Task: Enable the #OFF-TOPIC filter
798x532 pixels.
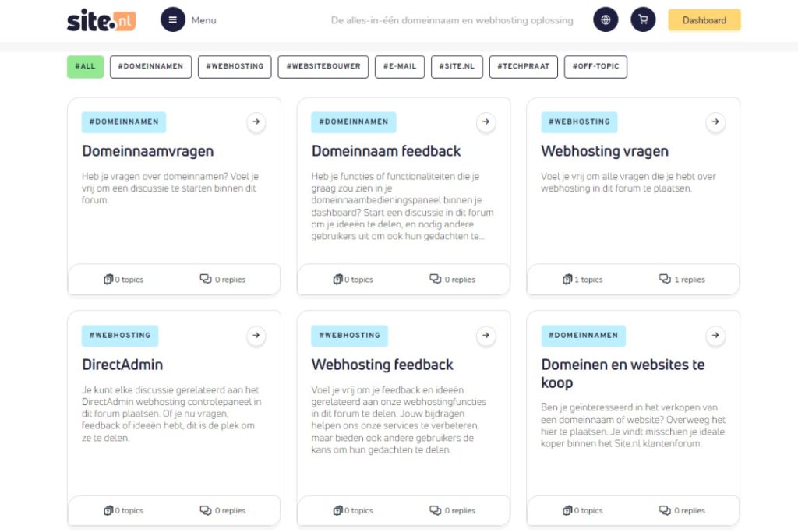Action: tap(595, 66)
